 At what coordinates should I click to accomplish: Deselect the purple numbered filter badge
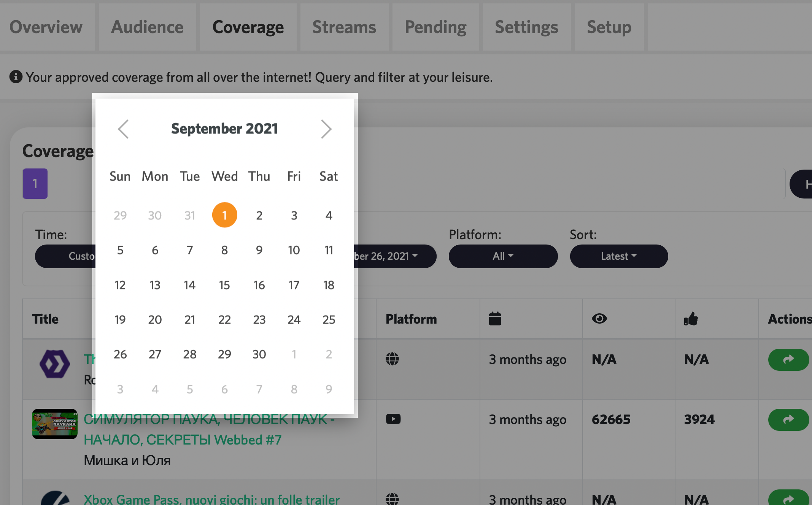pos(35,184)
